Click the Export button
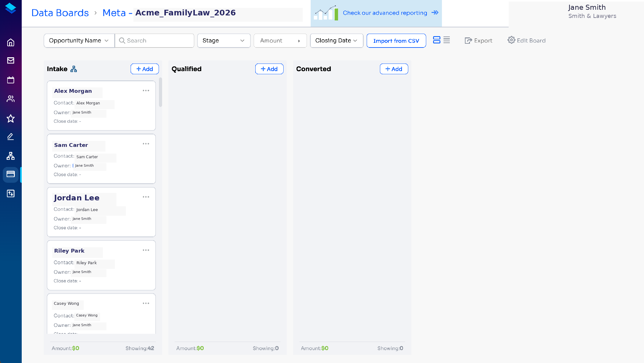The height and width of the screenshot is (363, 644). pyautogui.click(x=478, y=41)
